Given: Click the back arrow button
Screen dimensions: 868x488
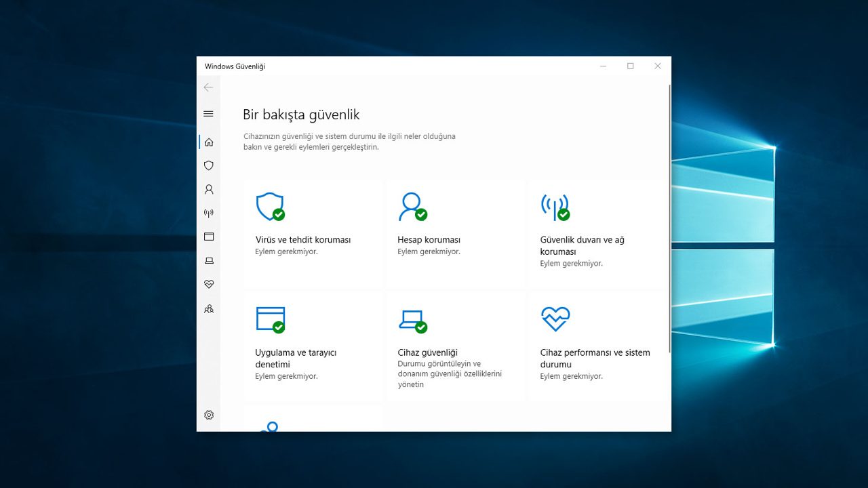Looking at the screenshot, I should 208,87.
